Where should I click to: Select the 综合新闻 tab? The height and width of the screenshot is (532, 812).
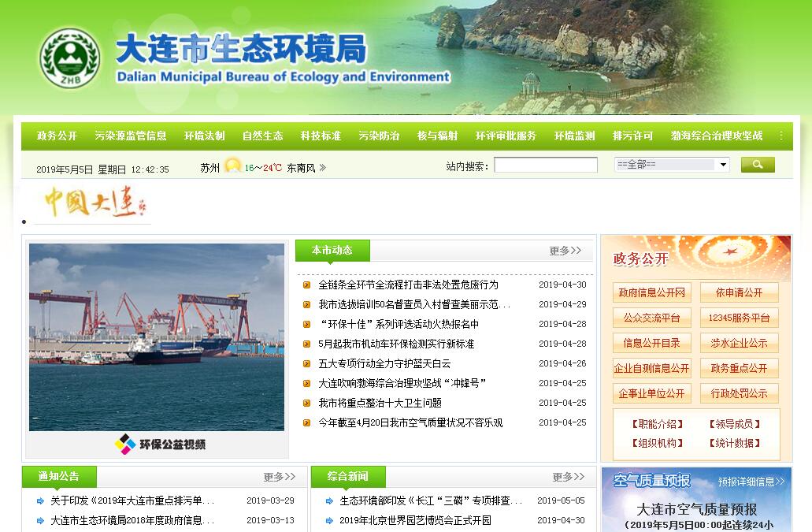(x=348, y=477)
